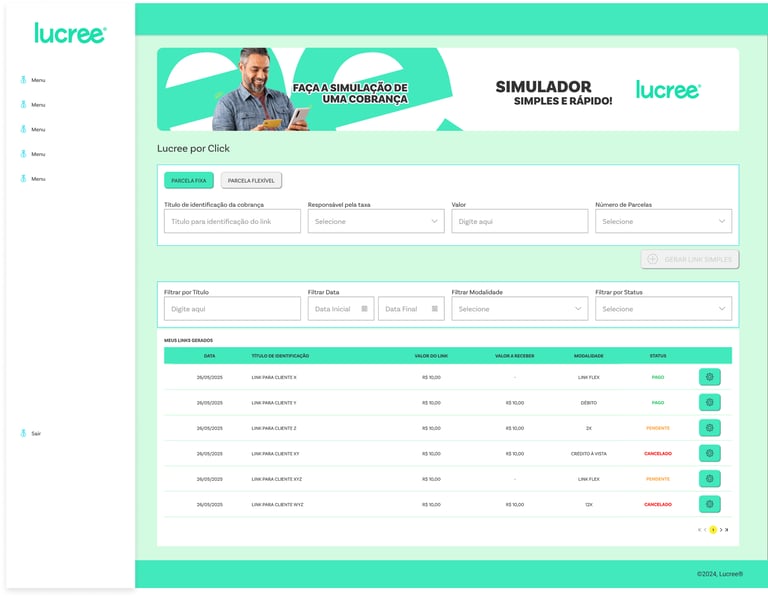Go to the next page of results
Image resolution: width=768 pixels, height=598 pixels.
click(721, 529)
